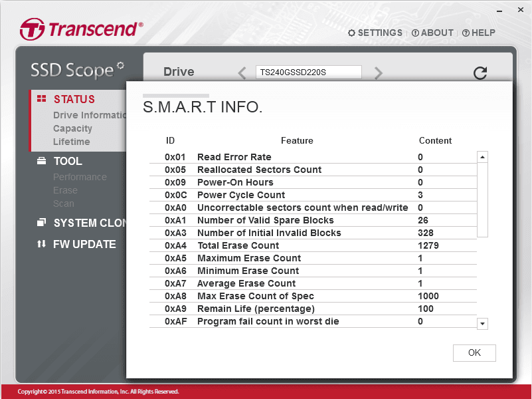
Task: Open Help from the top bar
Action: [479, 33]
